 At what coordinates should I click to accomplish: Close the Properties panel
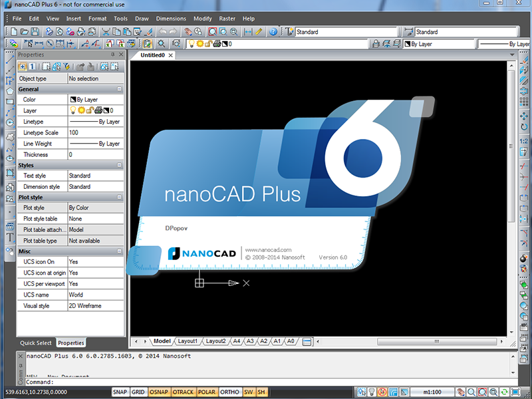point(121,55)
